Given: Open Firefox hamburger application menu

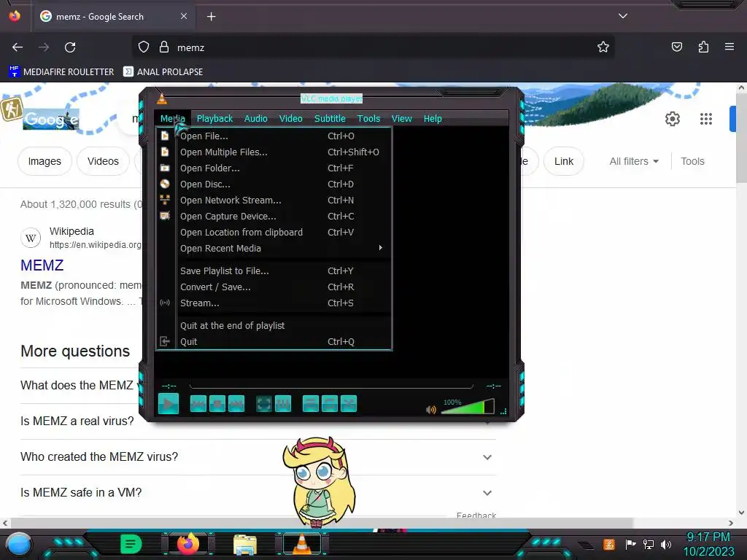Looking at the screenshot, I should [x=729, y=47].
